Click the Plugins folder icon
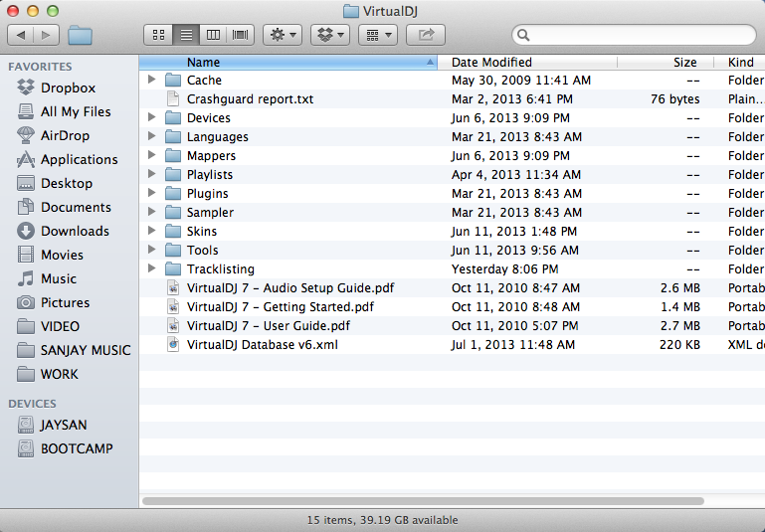This screenshot has height=532, width=765. [x=173, y=194]
